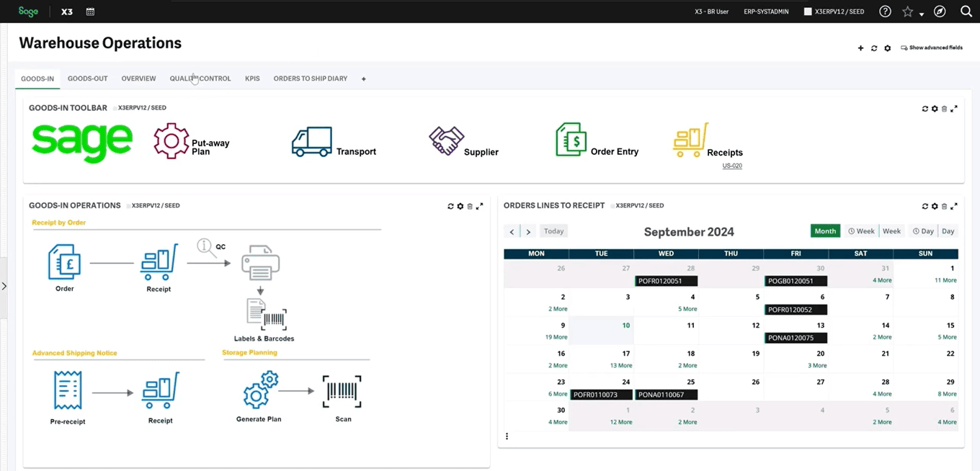This screenshot has height=471, width=980.
Task: Delete the Goods-In Operations widget
Action: (470, 206)
